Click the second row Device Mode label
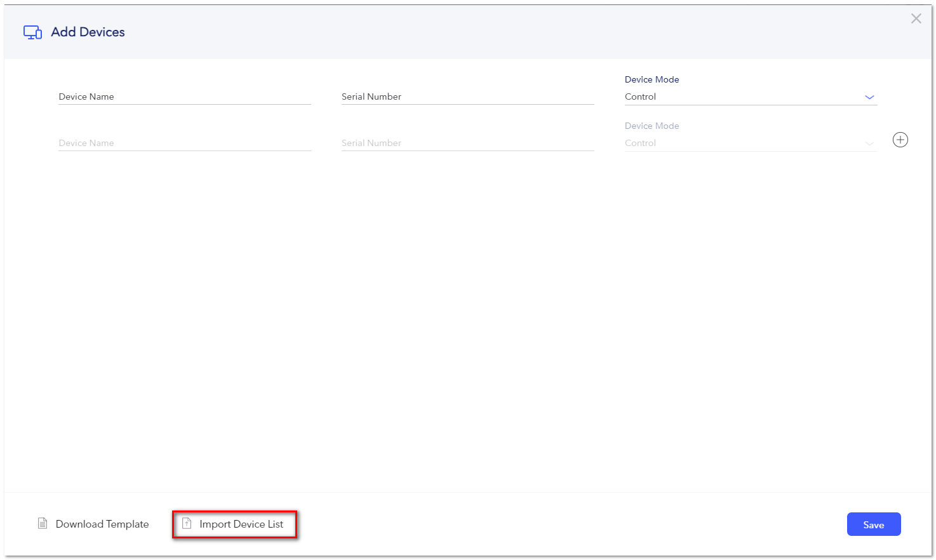Viewport: 936px width, 560px height. [652, 126]
